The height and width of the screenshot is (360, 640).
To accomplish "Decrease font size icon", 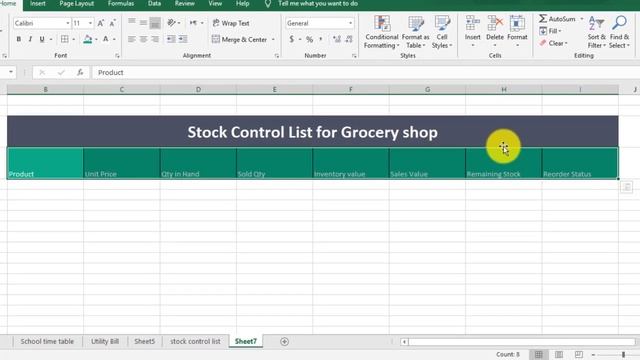I will pos(112,23).
